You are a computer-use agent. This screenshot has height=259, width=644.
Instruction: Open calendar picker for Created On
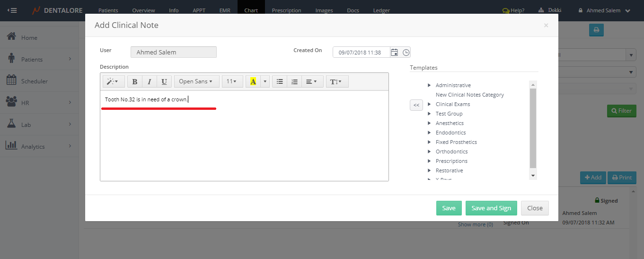[x=394, y=53]
